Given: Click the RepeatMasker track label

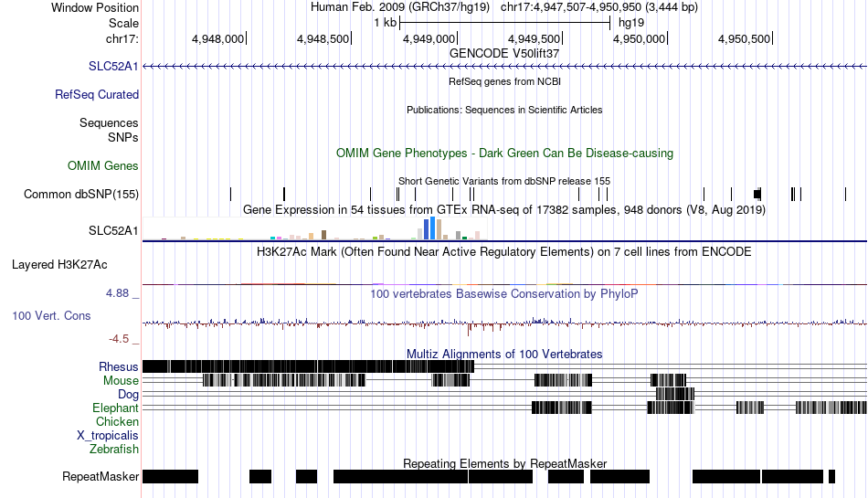Looking at the screenshot, I should pos(101,476).
